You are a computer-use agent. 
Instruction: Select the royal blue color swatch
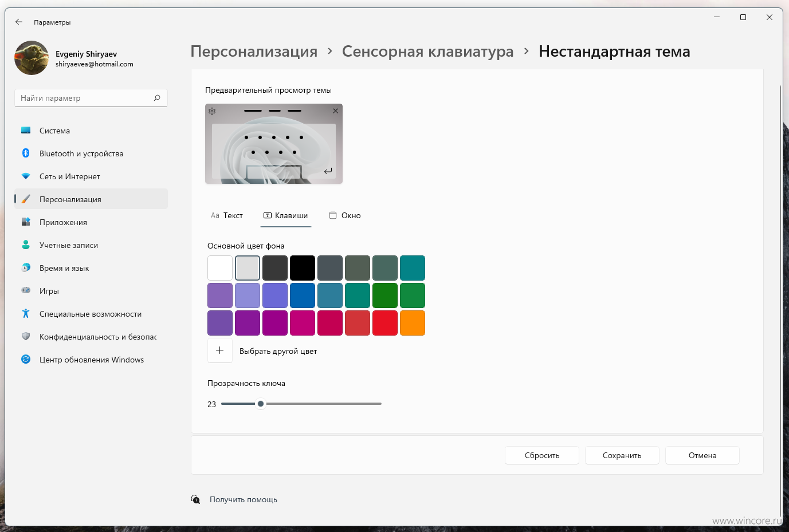click(303, 295)
